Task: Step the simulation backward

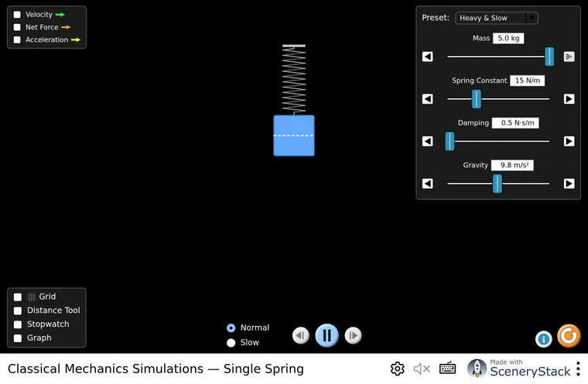Action: pos(301,335)
